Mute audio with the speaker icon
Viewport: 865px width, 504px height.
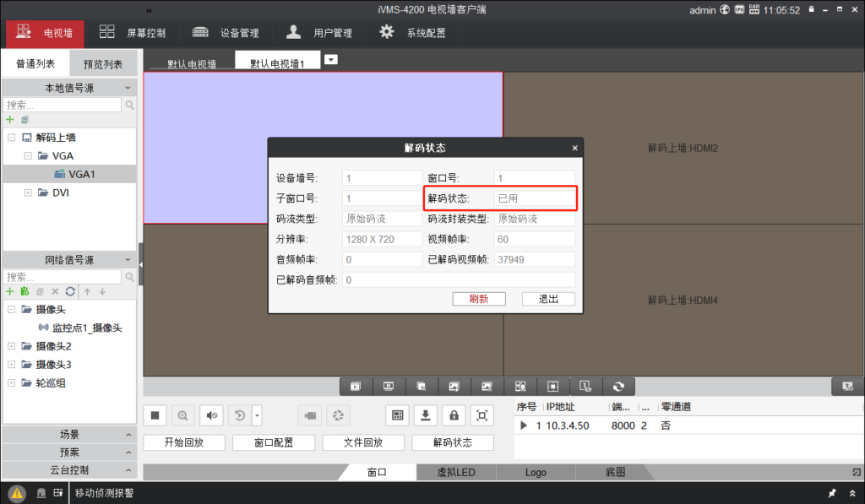(x=211, y=415)
